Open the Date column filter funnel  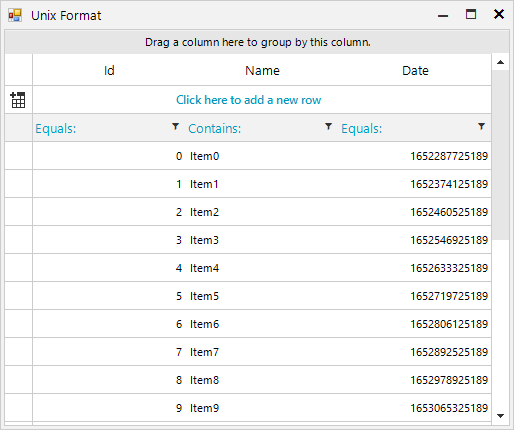(481, 127)
